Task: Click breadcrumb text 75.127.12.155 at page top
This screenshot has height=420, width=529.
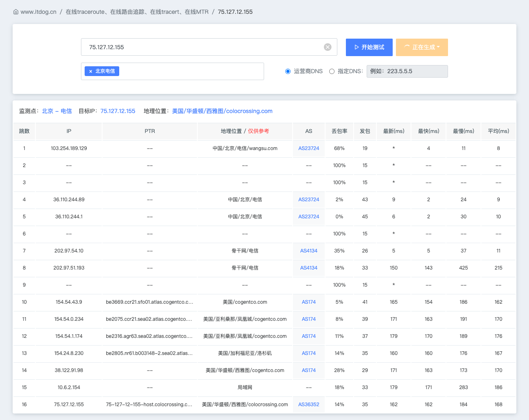Action: pos(235,12)
